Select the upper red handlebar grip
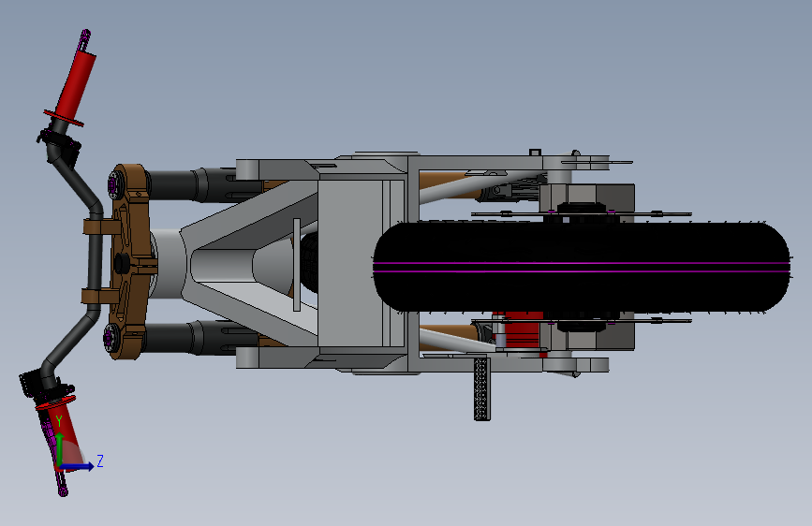The width and height of the screenshot is (812, 526). (x=77, y=85)
